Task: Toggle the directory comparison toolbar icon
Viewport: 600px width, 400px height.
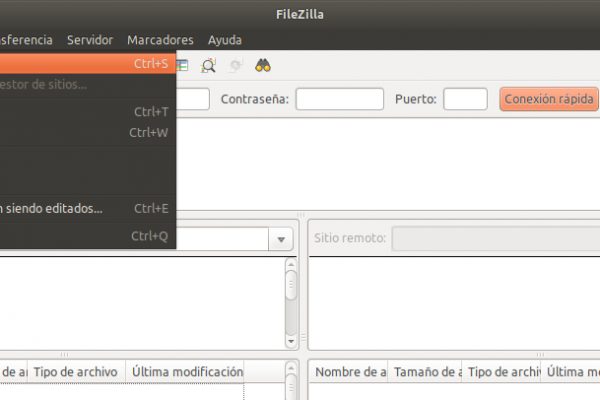Action: pyautogui.click(x=182, y=65)
